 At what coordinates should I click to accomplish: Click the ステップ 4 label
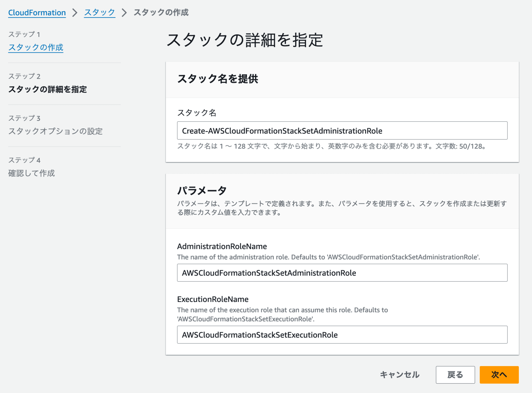point(24,160)
